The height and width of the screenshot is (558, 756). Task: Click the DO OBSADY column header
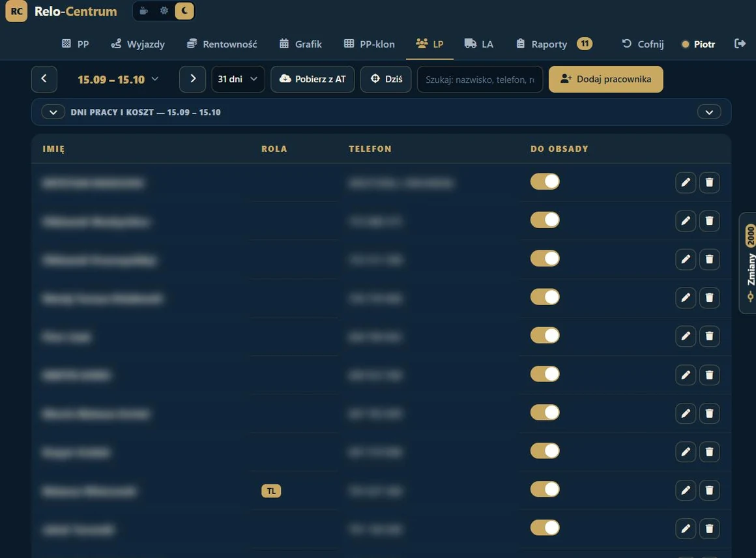click(x=559, y=149)
